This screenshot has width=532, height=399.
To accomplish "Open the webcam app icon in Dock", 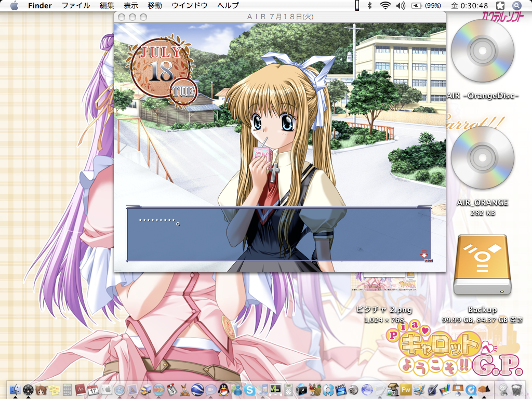I will [353, 390].
